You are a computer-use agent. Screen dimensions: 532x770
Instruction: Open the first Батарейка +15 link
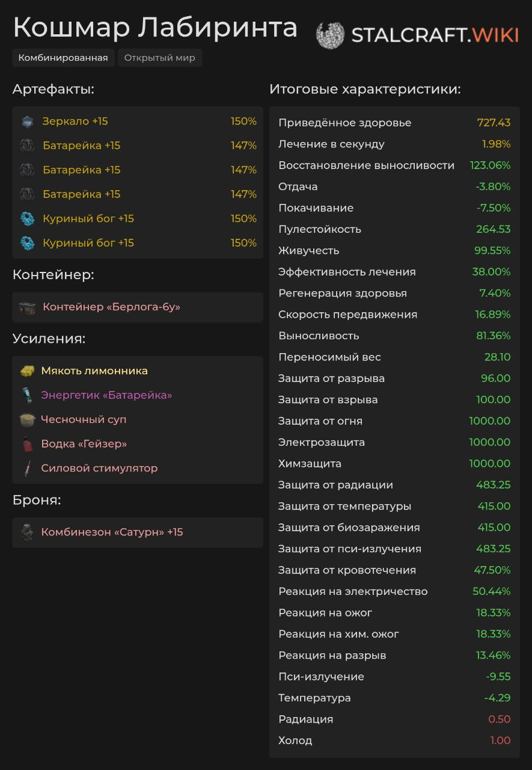tap(82, 146)
